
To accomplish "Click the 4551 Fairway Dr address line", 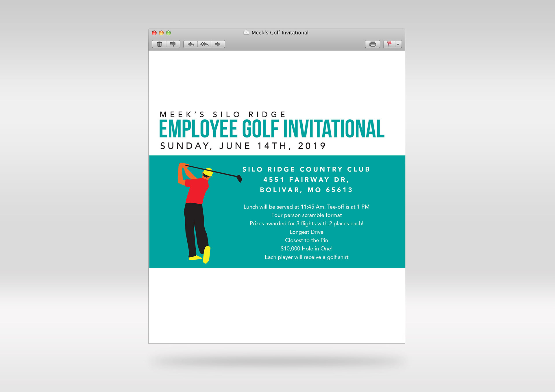I will click(306, 180).
